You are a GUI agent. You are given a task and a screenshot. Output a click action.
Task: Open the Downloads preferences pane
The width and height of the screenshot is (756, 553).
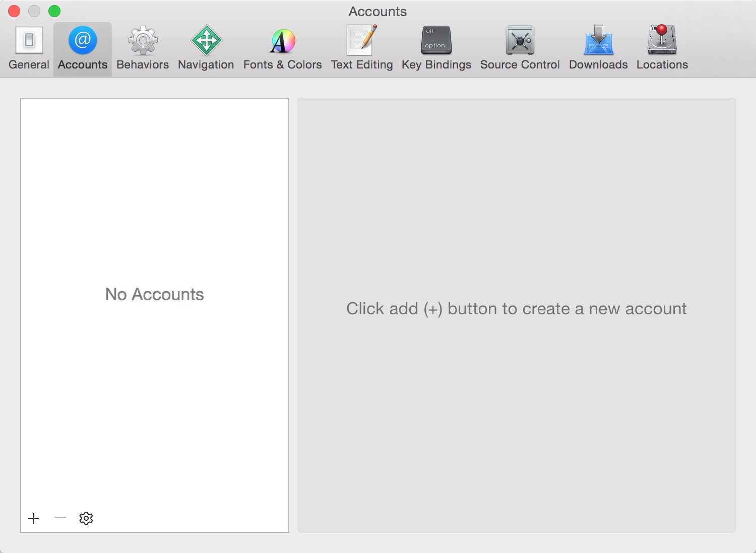598,49
